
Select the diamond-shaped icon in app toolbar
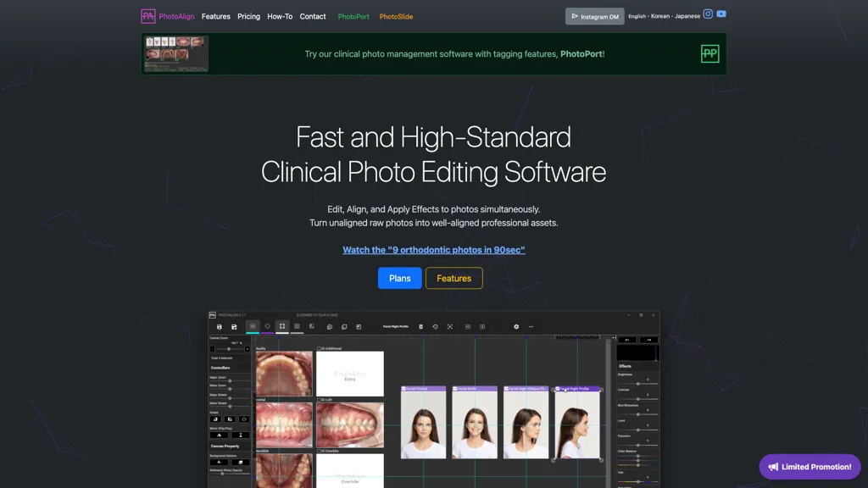coord(267,326)
